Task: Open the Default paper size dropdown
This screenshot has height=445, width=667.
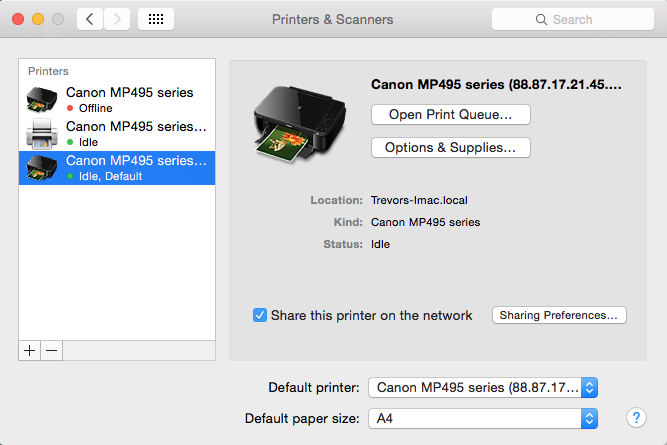Action: (484, 418)
